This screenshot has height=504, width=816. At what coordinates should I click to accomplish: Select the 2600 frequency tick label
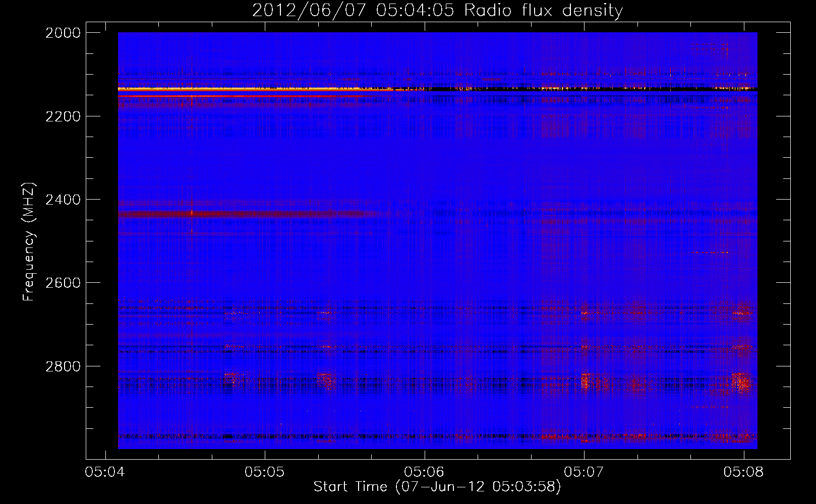coord(63,283)
